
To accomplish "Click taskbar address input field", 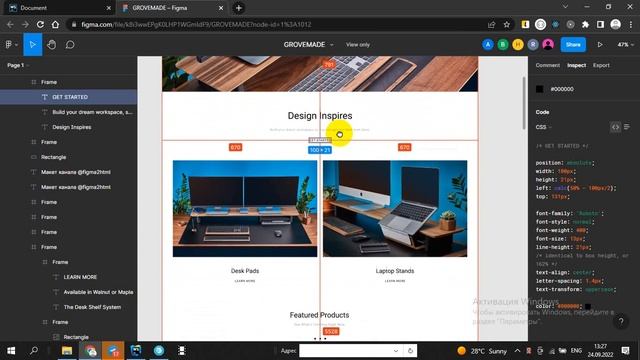I will pyautogui.click(x=345, y=351).
